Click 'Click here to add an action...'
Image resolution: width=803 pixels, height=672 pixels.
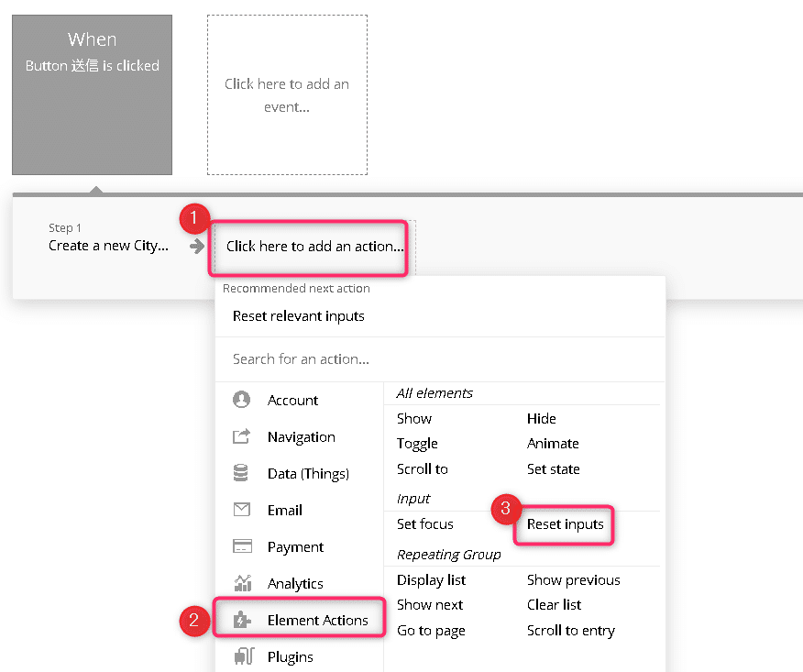[314, 247]
